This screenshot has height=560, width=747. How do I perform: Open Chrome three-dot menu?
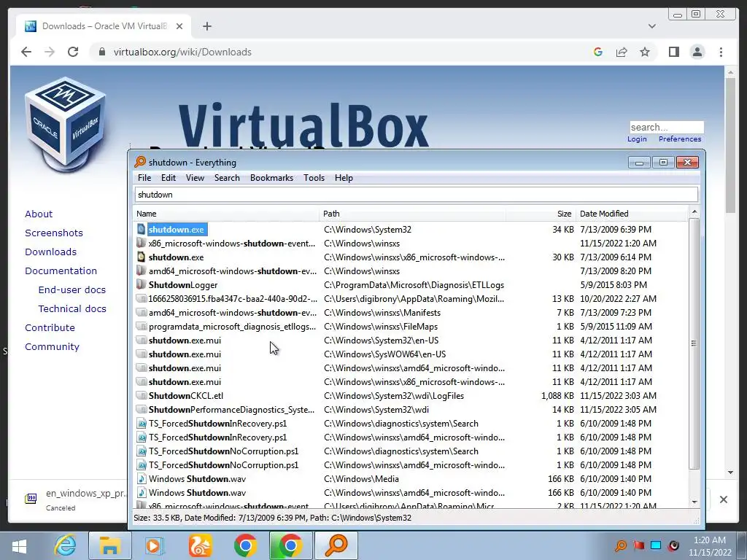(721, 52)
